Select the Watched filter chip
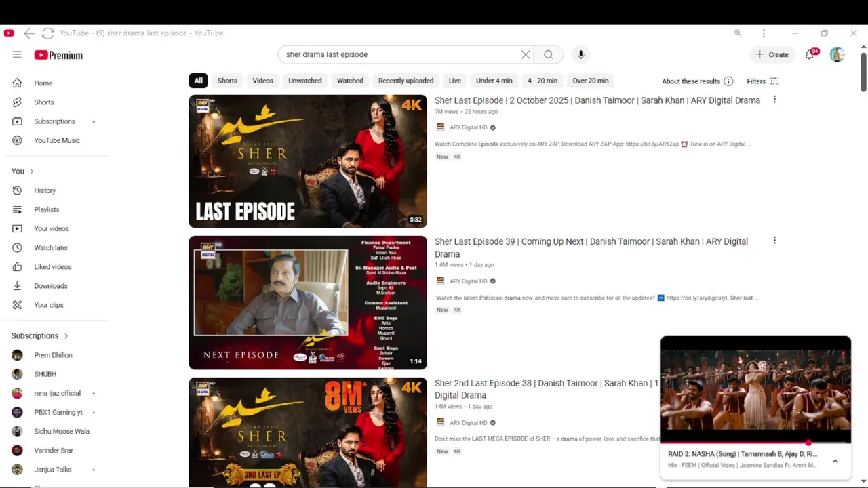The height and width of the screenshot is (488, 868). 350,81
